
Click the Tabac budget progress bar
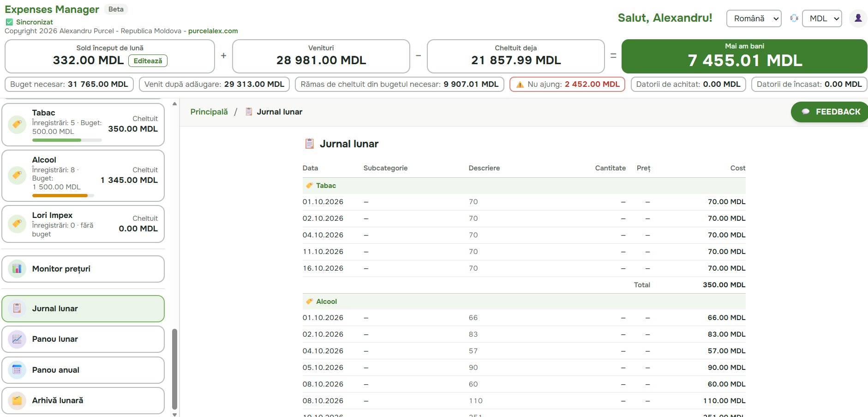click(x=67, y=140)
